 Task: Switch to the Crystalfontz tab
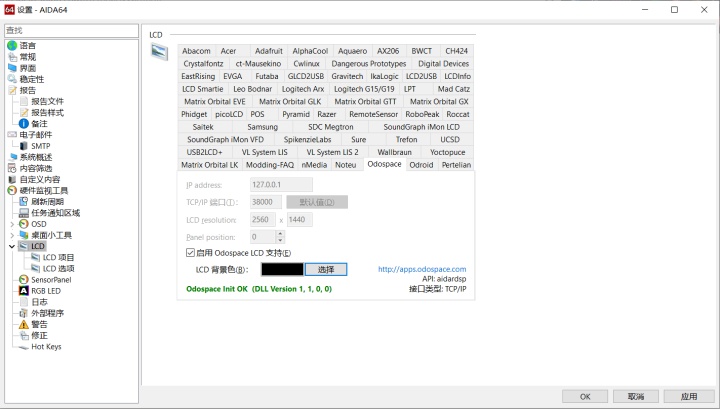[x=203, y=64]
